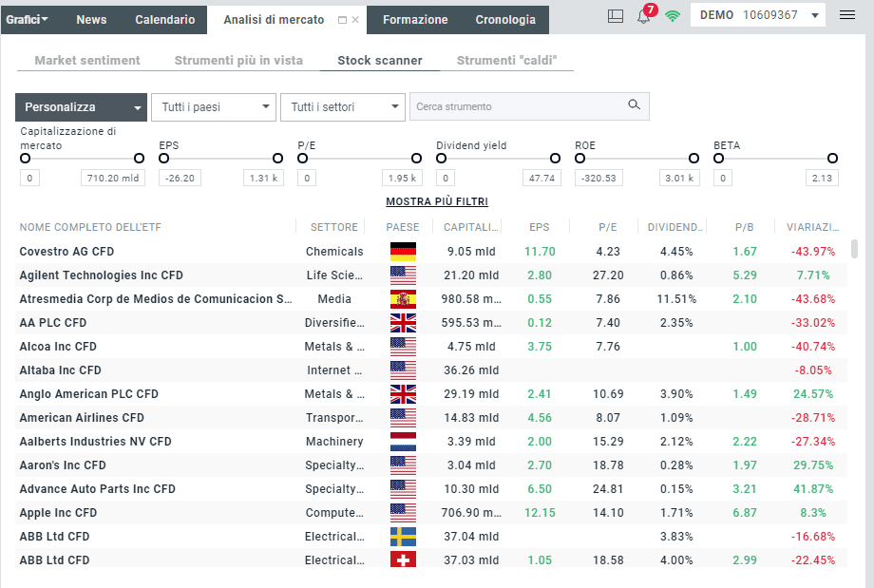This screenshot has width=874, height=588.
Task: Click the 11.51% dividend value
Action: coord(676,298)
